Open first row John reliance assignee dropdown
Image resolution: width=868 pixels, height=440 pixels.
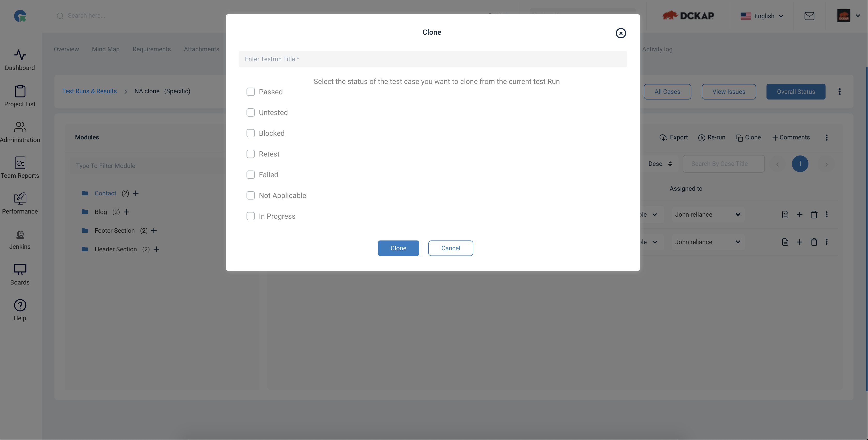click(x=708, y=215)
